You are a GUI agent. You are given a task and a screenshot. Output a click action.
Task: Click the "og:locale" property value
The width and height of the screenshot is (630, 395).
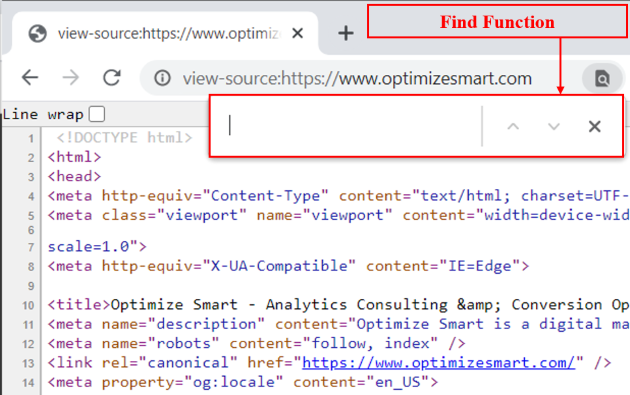(x=233, y=382)
